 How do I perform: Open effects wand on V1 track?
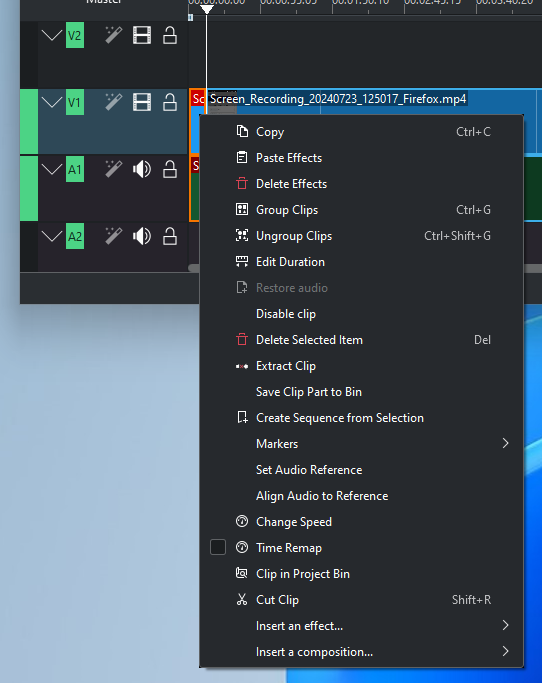point(114,102)
